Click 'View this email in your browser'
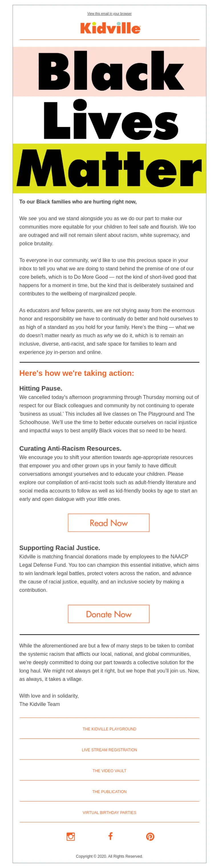 pyautogui.click(x=109, y=14)
